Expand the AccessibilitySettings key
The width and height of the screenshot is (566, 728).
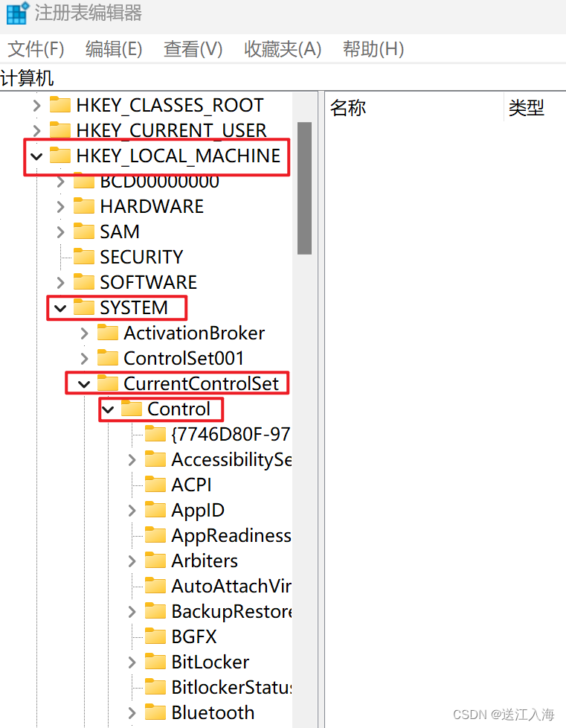132,460
